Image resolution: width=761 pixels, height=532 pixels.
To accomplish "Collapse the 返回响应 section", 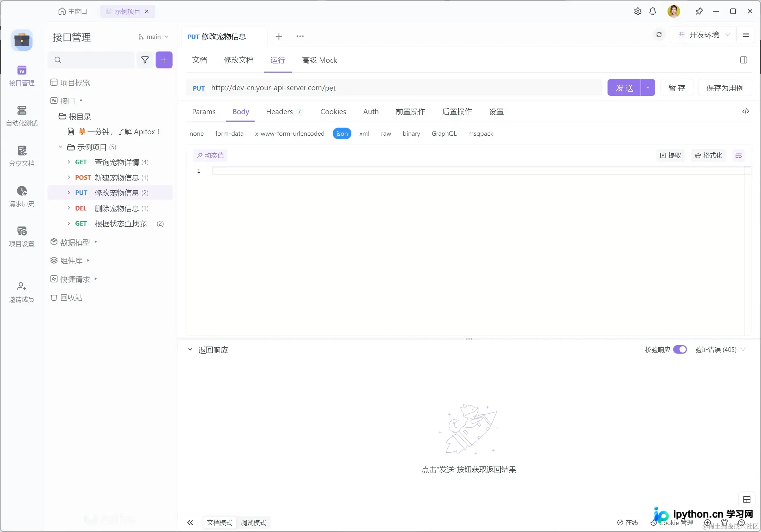I will point(190,350).
